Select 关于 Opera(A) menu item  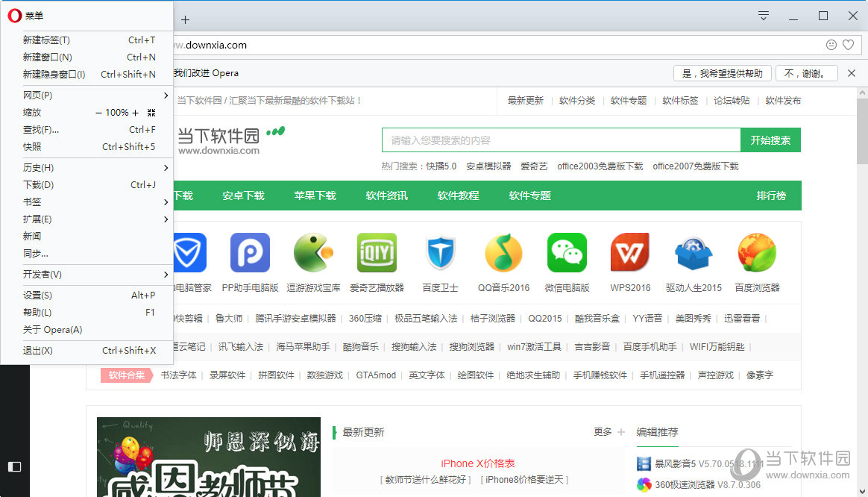(87, 330)
